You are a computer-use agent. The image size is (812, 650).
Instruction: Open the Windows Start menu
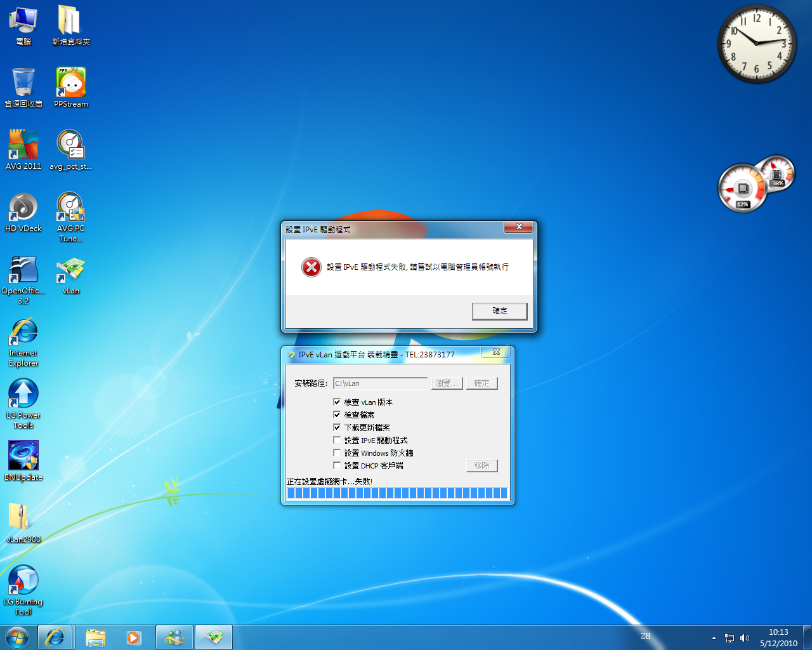coord(17,637)
